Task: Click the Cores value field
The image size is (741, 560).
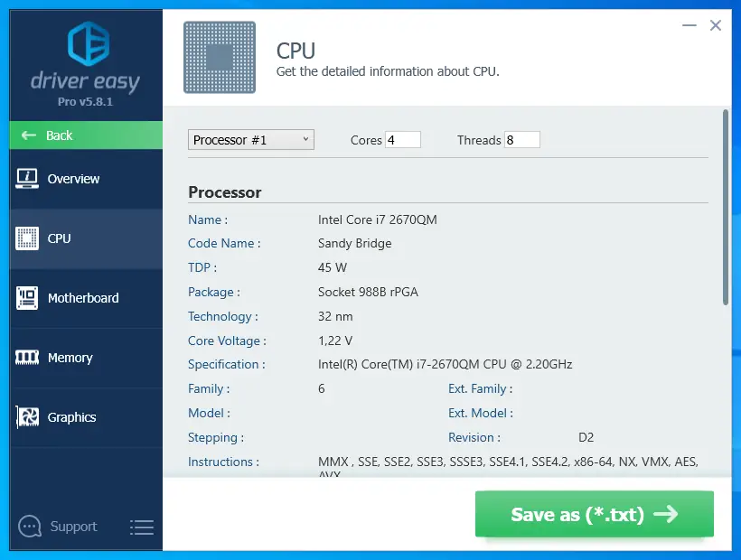Action: pos(403,140)
